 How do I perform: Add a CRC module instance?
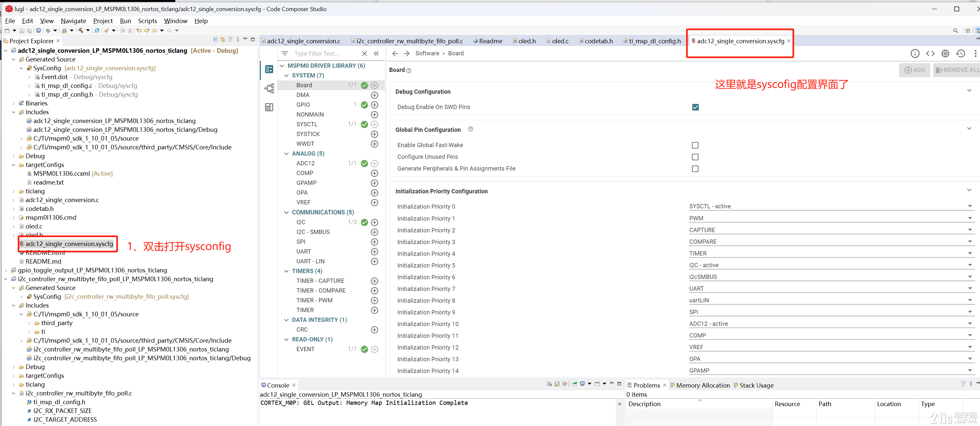374,330
